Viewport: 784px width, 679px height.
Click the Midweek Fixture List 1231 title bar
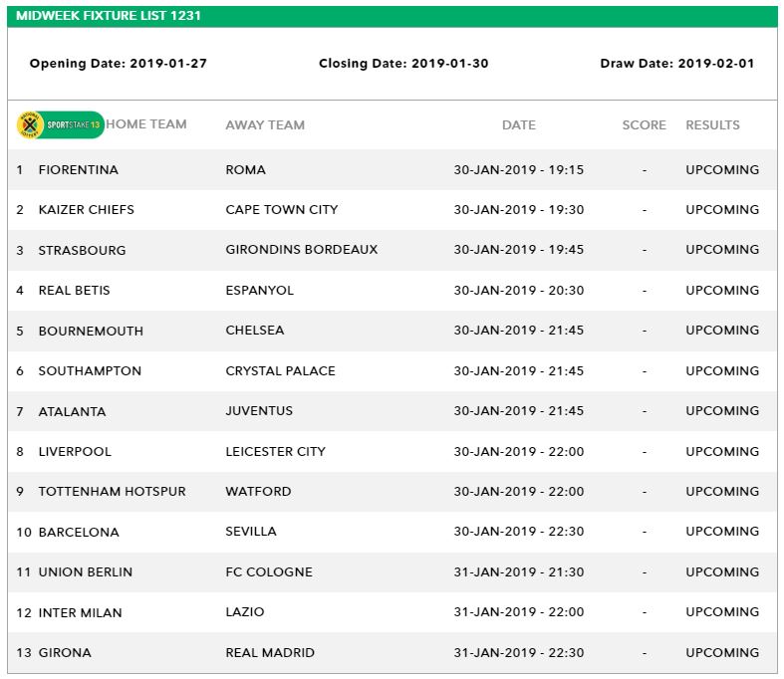[392, 16]
